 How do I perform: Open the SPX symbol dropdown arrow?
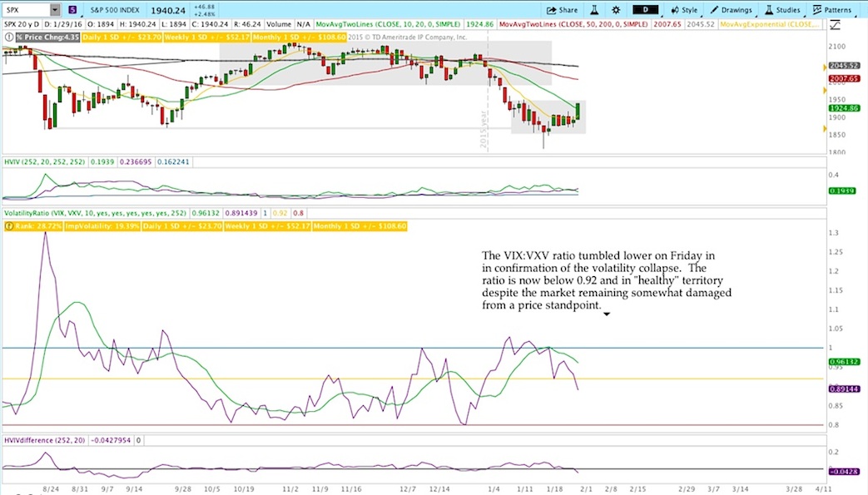(55, 10)
